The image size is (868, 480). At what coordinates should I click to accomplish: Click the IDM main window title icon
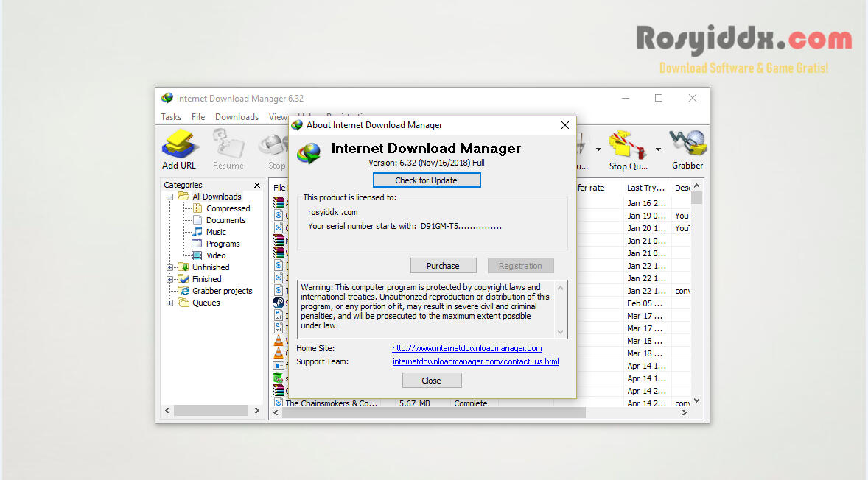(167, 99)
